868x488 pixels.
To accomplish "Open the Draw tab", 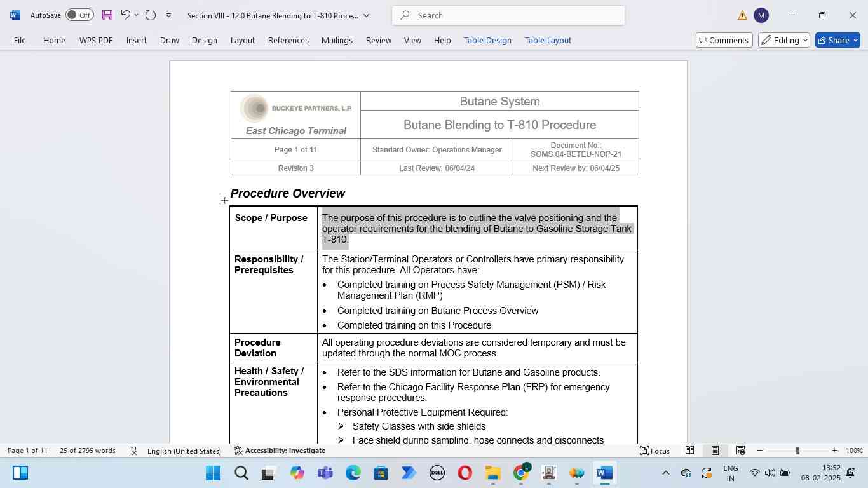I will click(169, 40).
